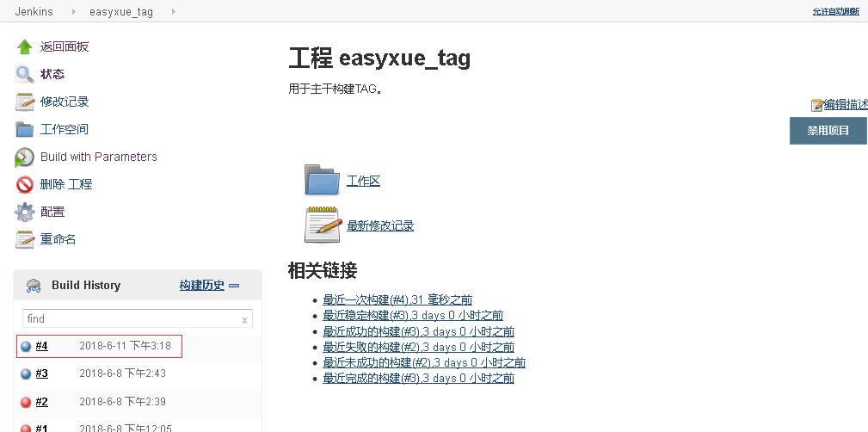The width and height of the screenshot is (868, 432).
Task: Open the 构建历史 trend link
Action: 202,285
